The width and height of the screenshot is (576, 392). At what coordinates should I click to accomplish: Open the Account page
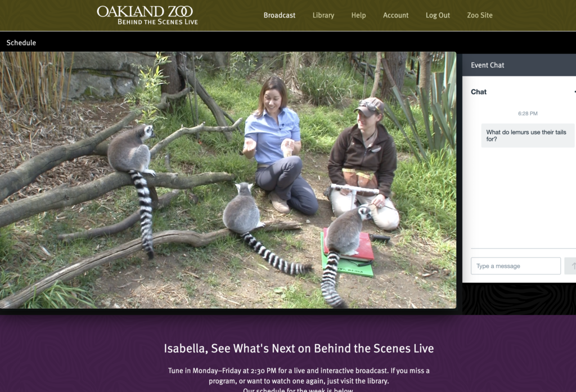click(395, 15)
